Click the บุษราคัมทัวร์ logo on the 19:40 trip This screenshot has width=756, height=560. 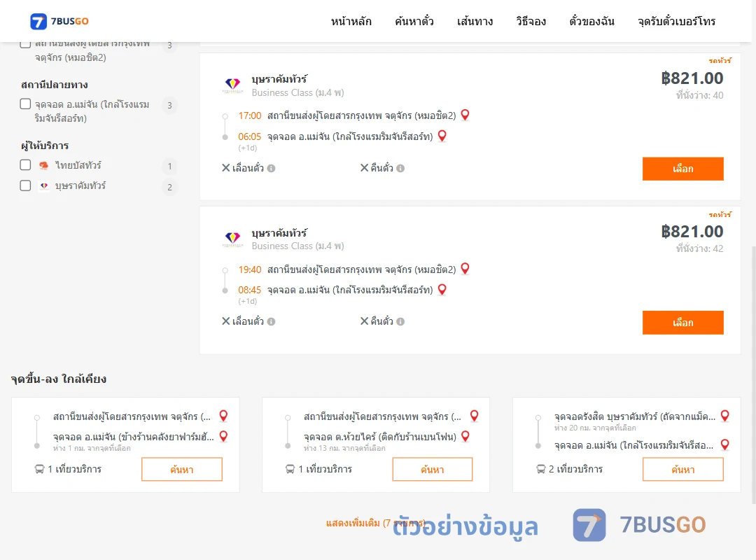pyautogui.click(x=233, y=239)
